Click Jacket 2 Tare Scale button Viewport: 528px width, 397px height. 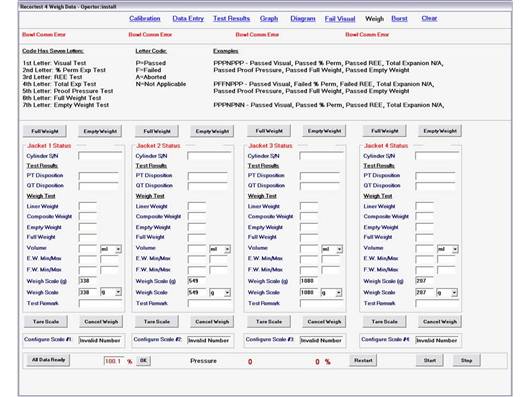157,322
